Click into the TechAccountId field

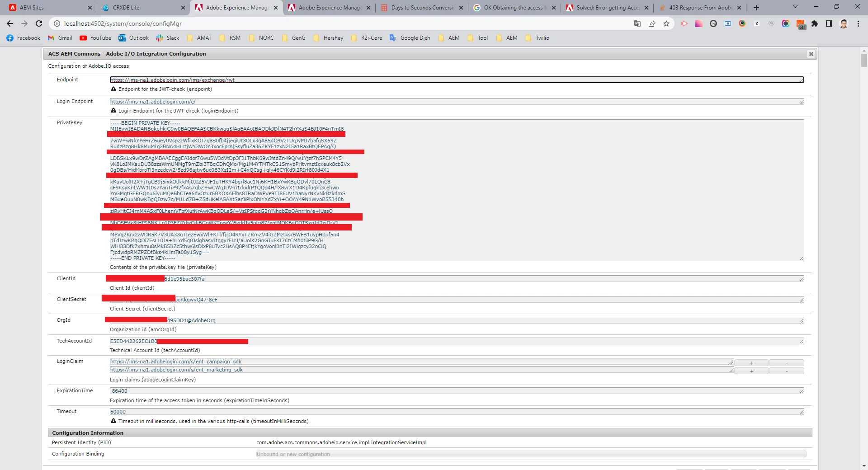click(457, 341)
